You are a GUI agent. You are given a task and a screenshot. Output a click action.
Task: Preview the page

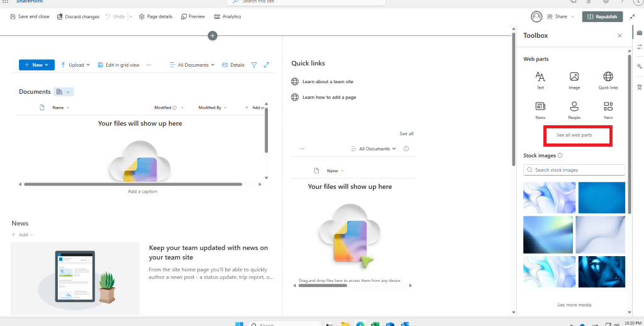(x=193, y=16)
